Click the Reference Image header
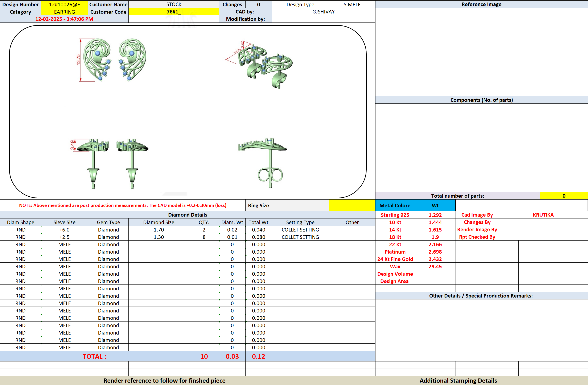588x385 pixels. coord(481,4)
